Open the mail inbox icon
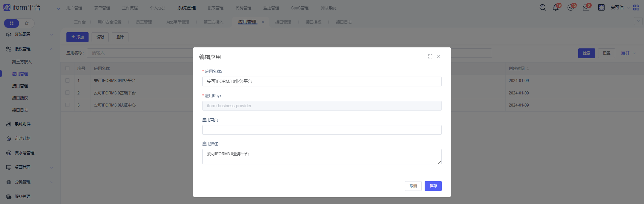Viewport: 644px width, 204px height. 586,8
